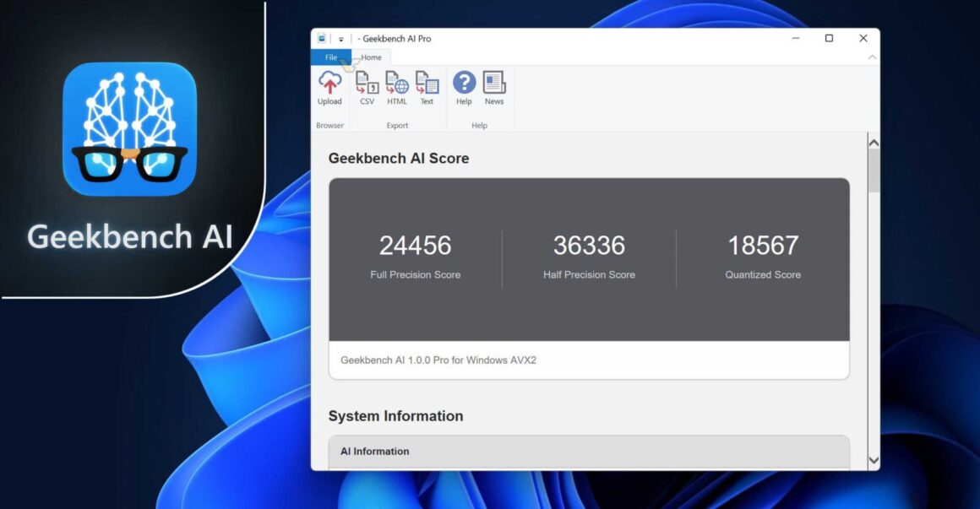
Task: Open the Help question mark icon
Action: pos(464,84)
